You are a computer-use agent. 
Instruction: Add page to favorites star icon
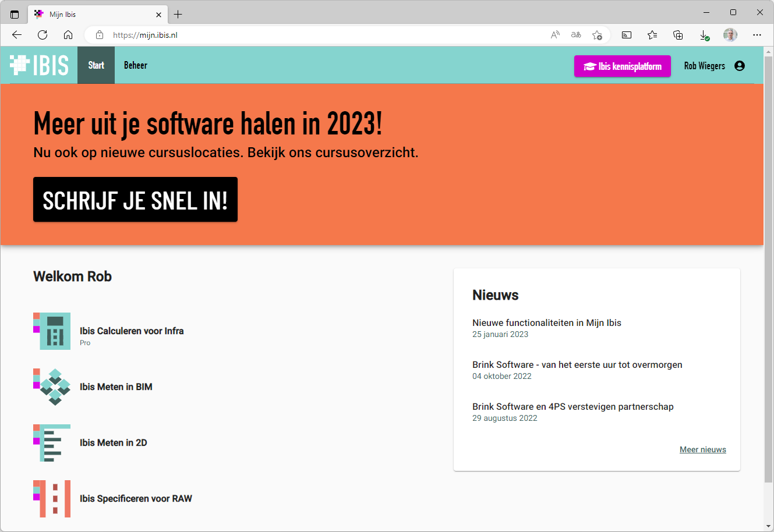[x=597, y=35]
